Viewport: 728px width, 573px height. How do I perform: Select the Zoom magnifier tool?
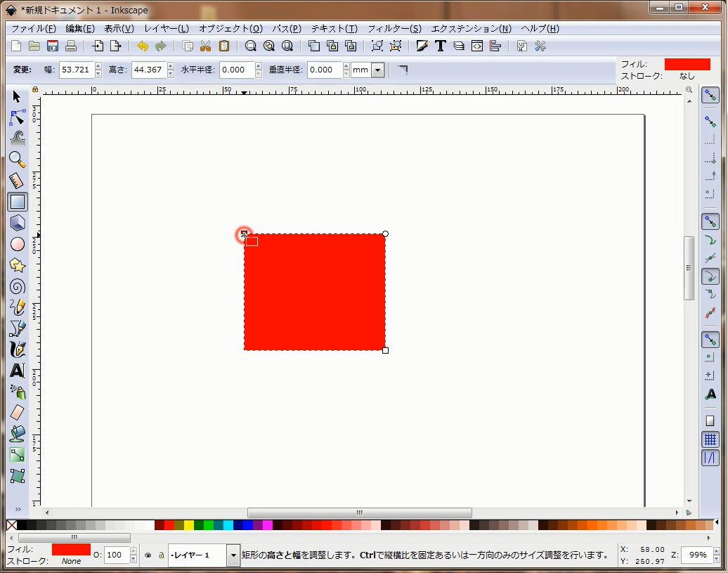18,160
